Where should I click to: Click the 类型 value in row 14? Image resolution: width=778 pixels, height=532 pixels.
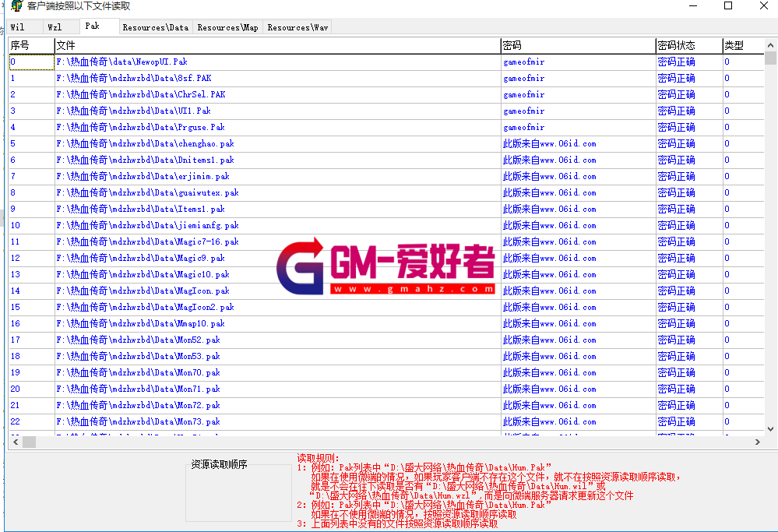point(727,291)
